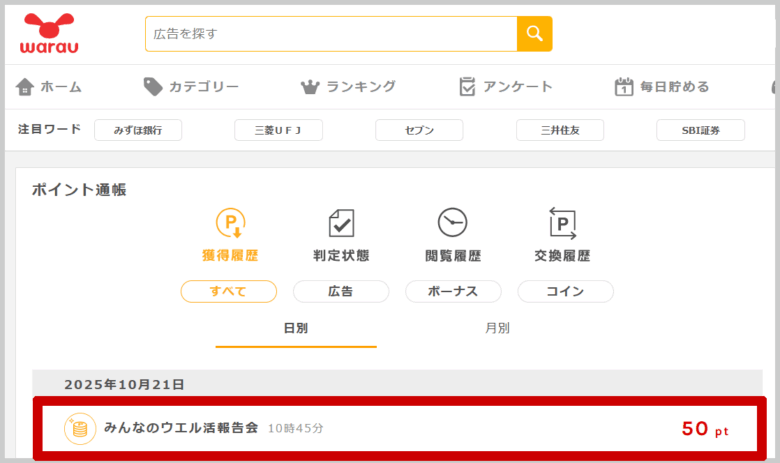Select the すべて filter
The width and height of the screenshot is (780, 463).
228,291
